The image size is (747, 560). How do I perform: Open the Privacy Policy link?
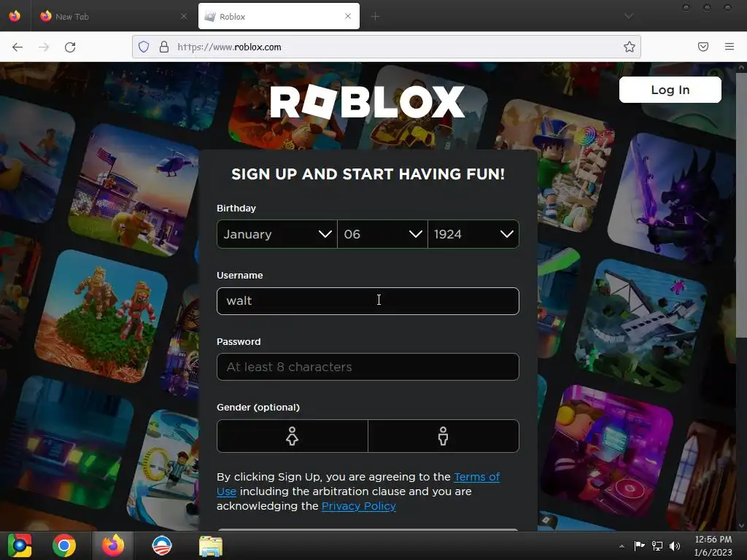pos(359,506)
